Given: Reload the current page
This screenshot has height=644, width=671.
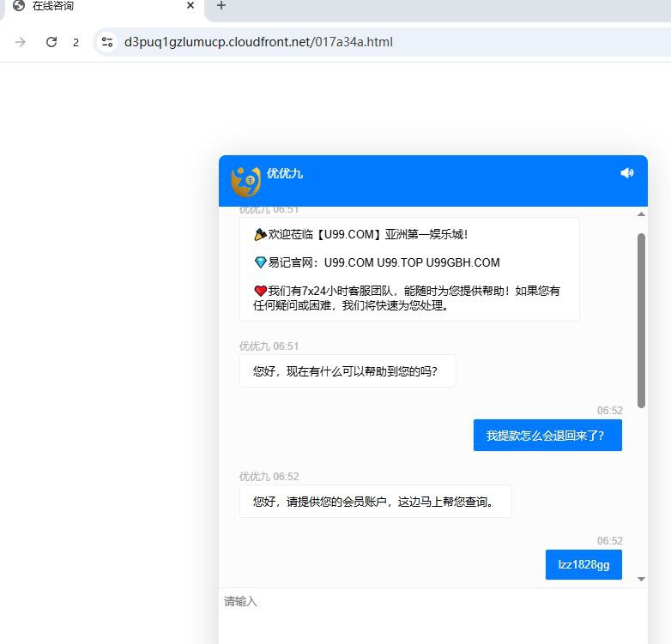Looking at the screenshot, I should click(51, 42).
